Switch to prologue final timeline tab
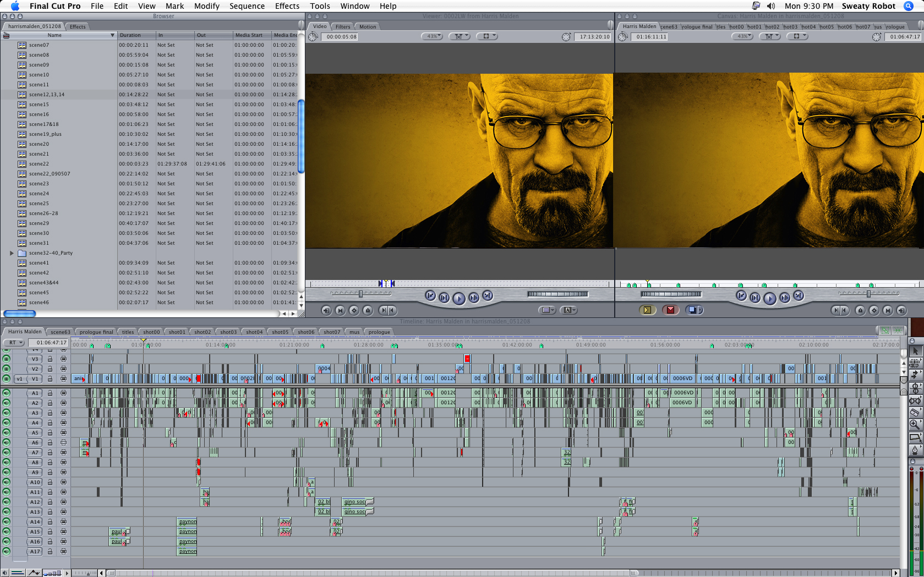 tap(96, 332)
